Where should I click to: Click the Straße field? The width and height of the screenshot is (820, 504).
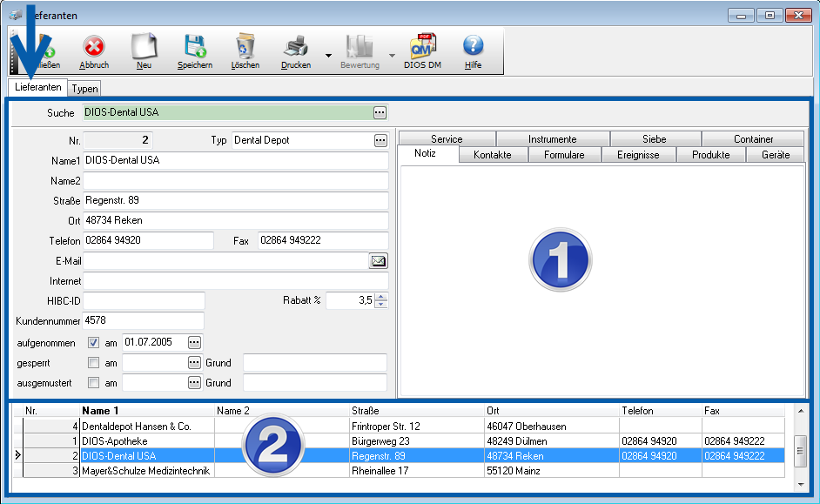(x=236, y=200)
